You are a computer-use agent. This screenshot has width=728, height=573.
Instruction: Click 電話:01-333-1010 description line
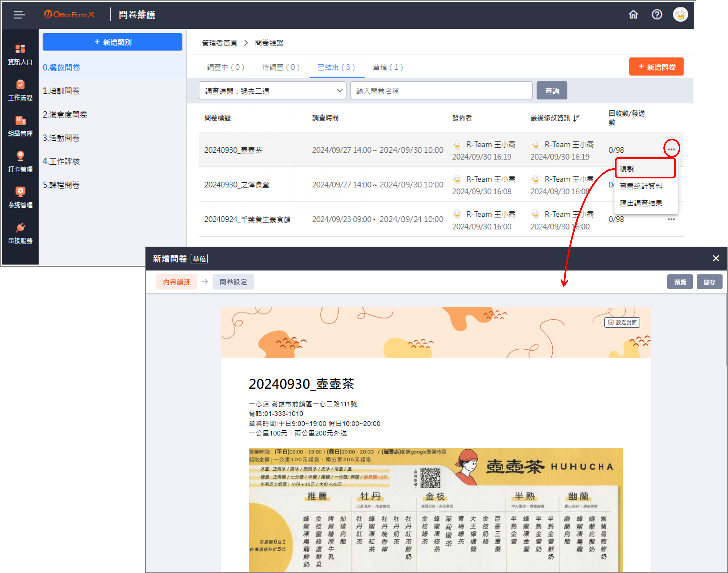[x=276, y=414]
